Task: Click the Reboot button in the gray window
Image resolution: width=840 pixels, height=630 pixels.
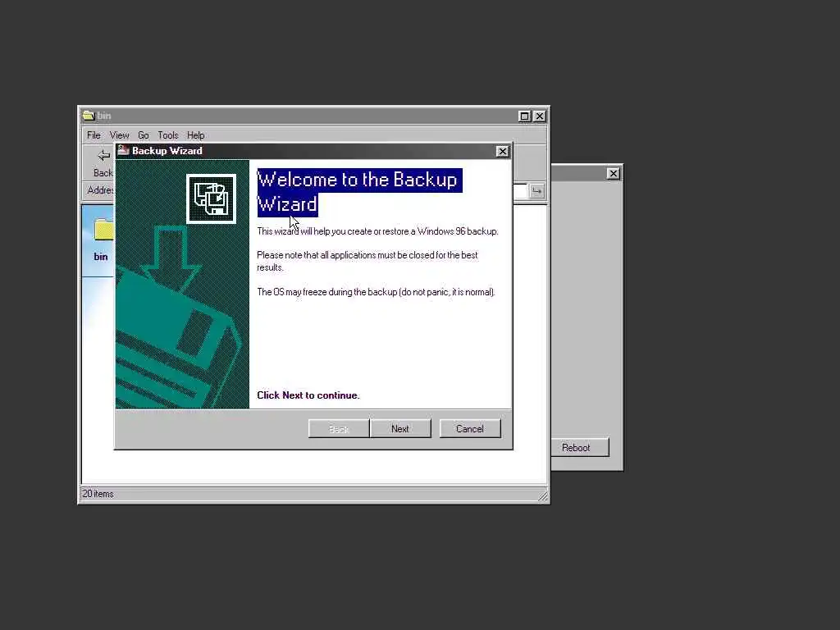Action: tap(580, 447)
